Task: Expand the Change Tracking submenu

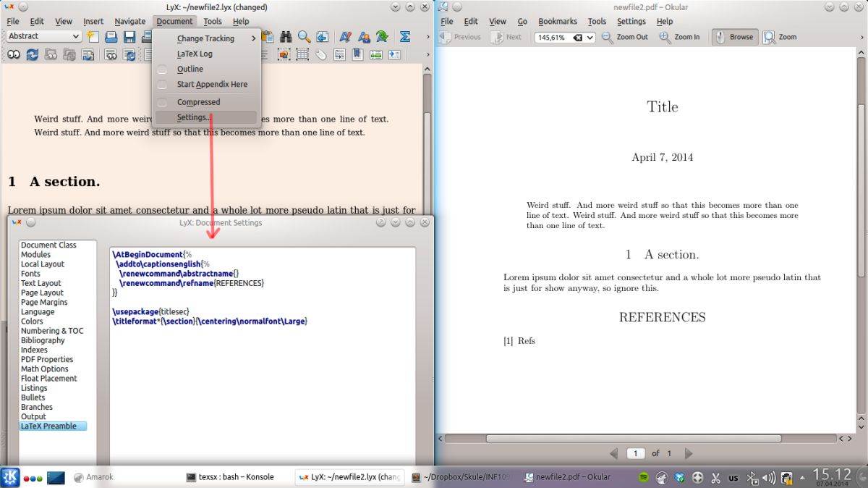Action: tap(206, 38)
